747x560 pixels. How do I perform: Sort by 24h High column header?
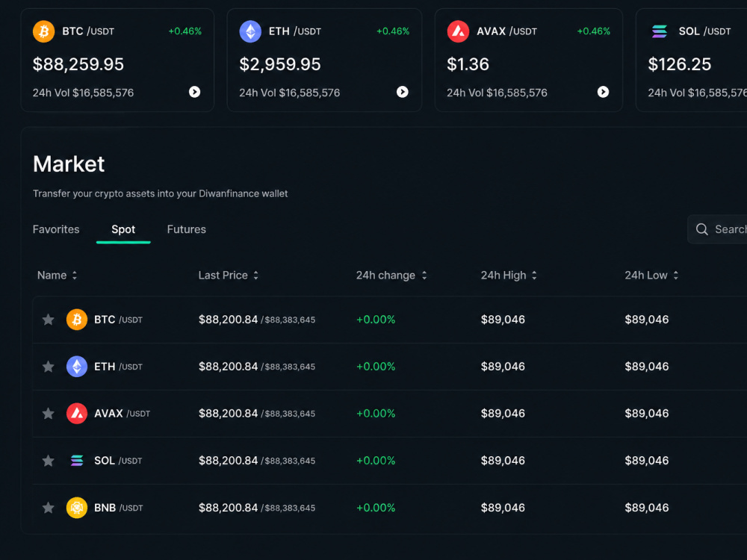click(508, 276)
